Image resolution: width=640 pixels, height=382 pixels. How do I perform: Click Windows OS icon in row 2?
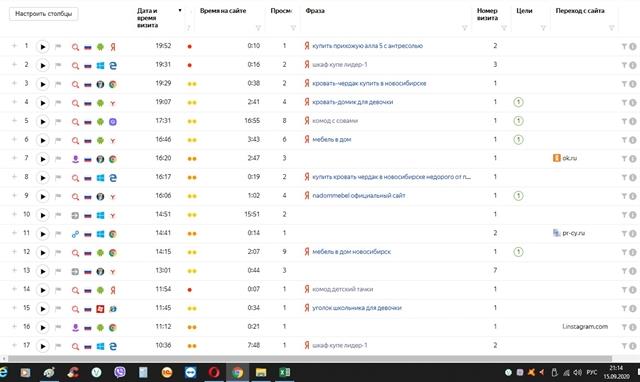coord(100,66)
